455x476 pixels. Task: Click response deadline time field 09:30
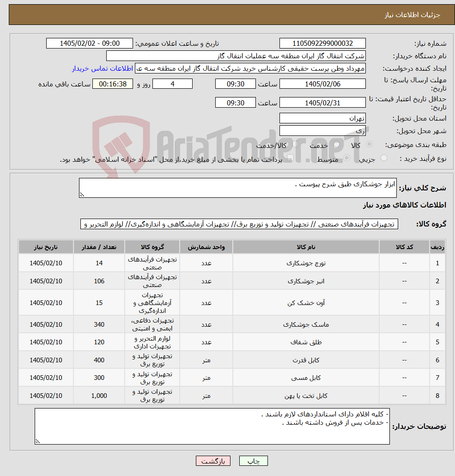click(235, 84)
